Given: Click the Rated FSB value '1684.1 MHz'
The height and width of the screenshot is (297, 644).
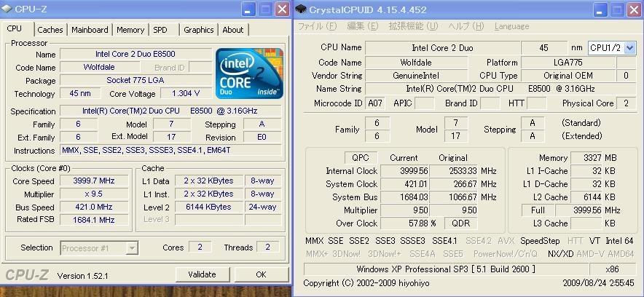Looking at the screenshot, I should coord(95,221).
